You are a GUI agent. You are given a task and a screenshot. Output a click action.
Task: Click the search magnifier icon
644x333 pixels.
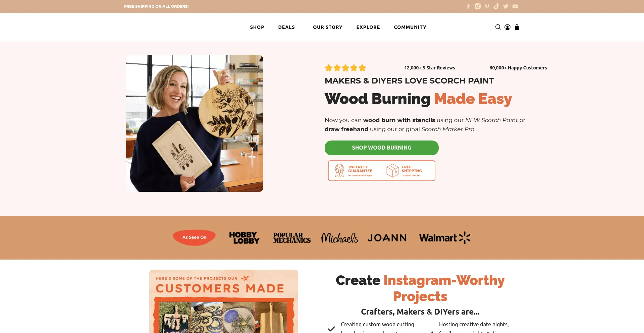pyautogui.click(x=498, y=27)
